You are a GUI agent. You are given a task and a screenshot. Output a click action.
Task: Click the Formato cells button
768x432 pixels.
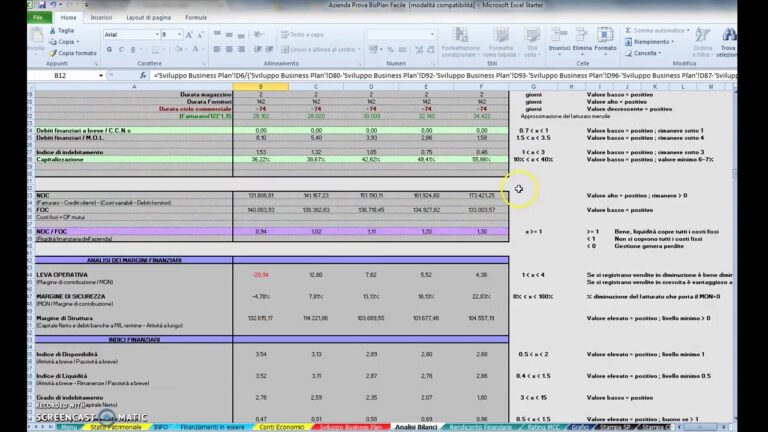[605, 42]
